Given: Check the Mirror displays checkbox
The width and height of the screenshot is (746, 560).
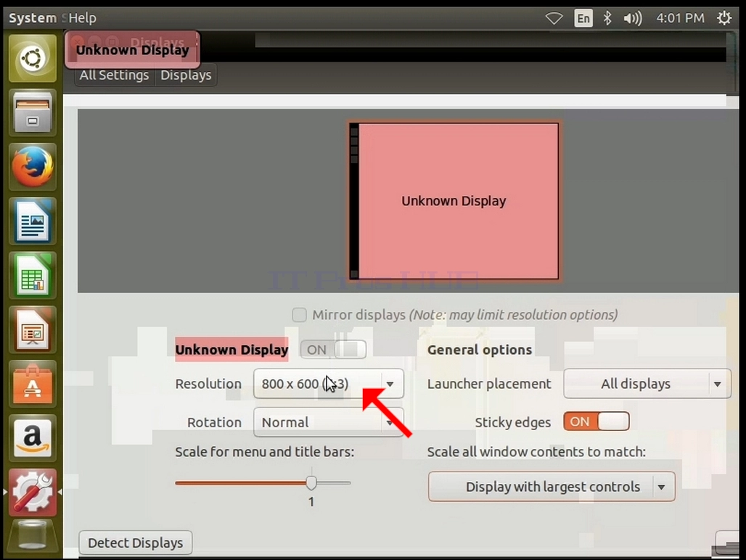Looking at the screenshot, I should pyautogui.click(x=299, y=315).
